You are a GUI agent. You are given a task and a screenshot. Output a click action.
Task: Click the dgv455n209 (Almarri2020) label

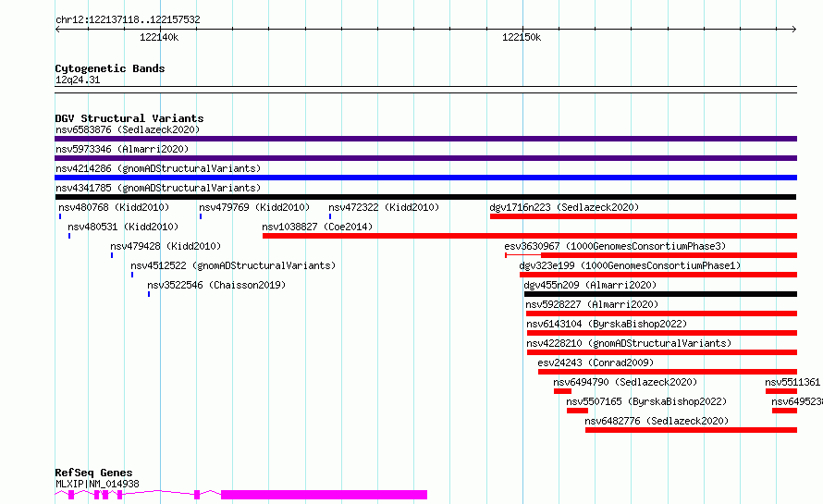point(590,285)
